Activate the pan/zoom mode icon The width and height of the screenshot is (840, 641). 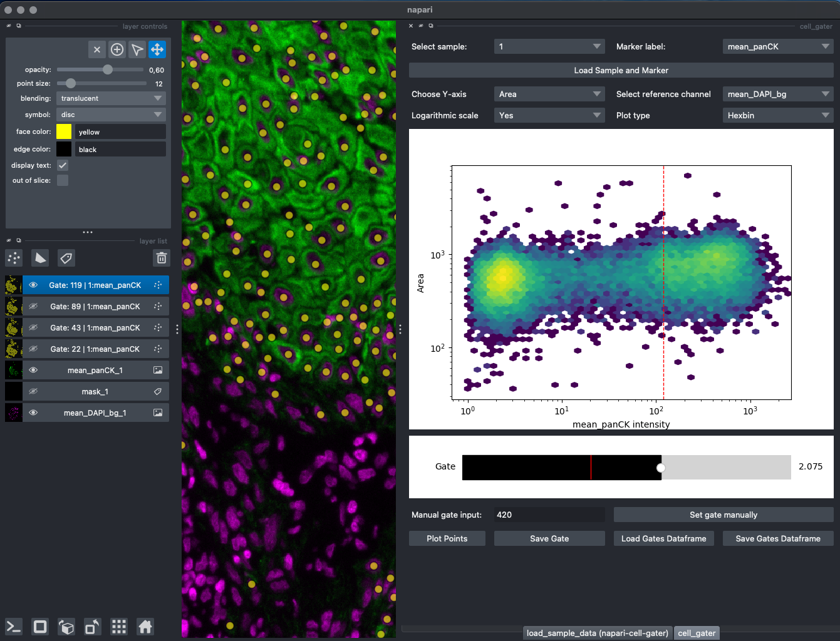pyautogui.click(x=157, y=49)
